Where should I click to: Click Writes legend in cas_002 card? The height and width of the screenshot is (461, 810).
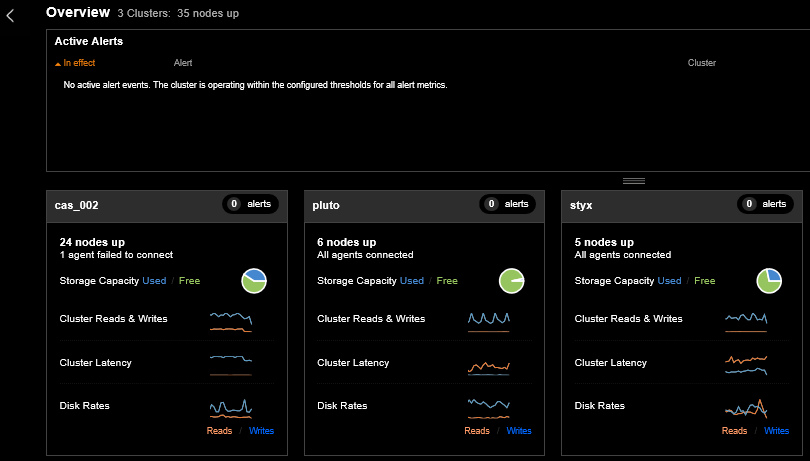click(x=261, y=431)
